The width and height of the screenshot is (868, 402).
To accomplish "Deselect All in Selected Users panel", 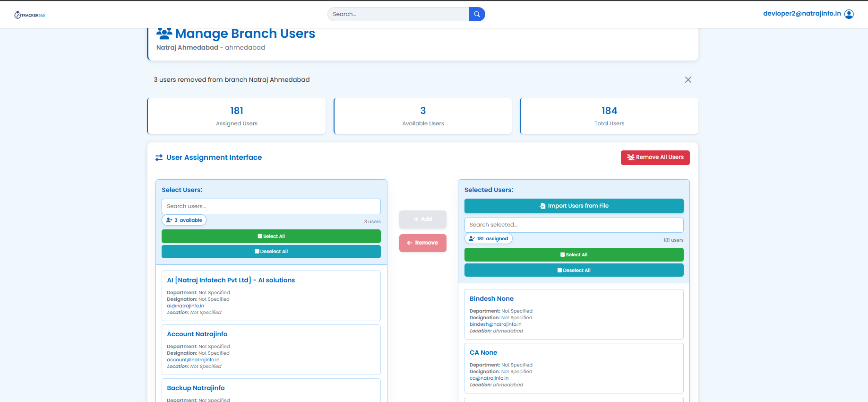I will (x=574, y=270).
